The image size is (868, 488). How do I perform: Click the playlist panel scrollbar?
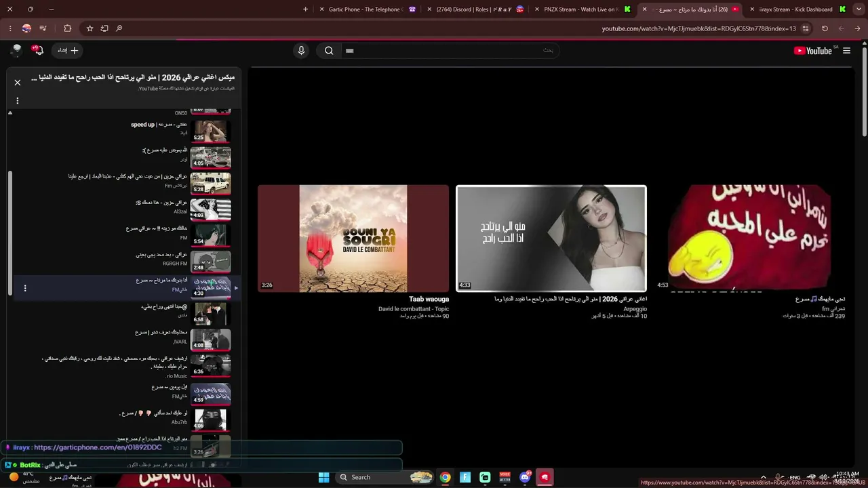[x=9, y=232]
